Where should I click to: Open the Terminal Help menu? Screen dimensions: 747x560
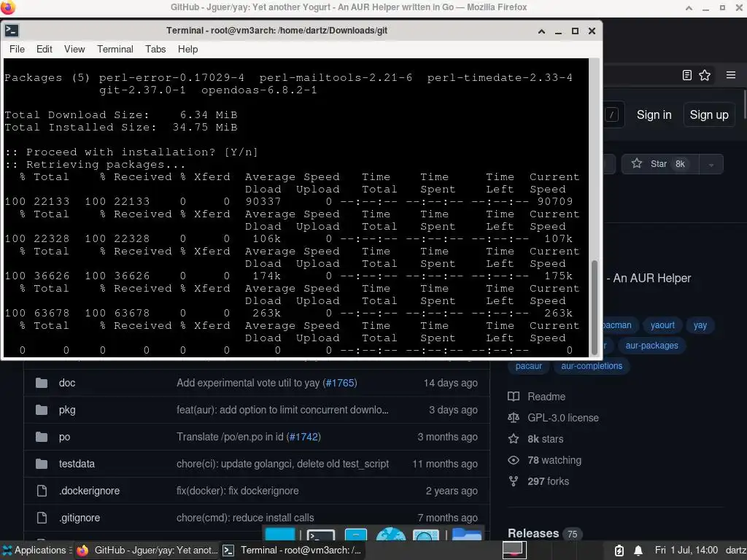pos(187,49)
